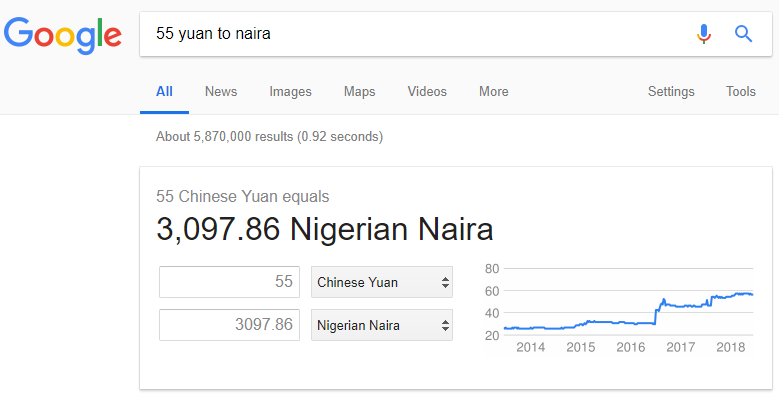Click the blue search magnifier icon

[x=743, y=34]
